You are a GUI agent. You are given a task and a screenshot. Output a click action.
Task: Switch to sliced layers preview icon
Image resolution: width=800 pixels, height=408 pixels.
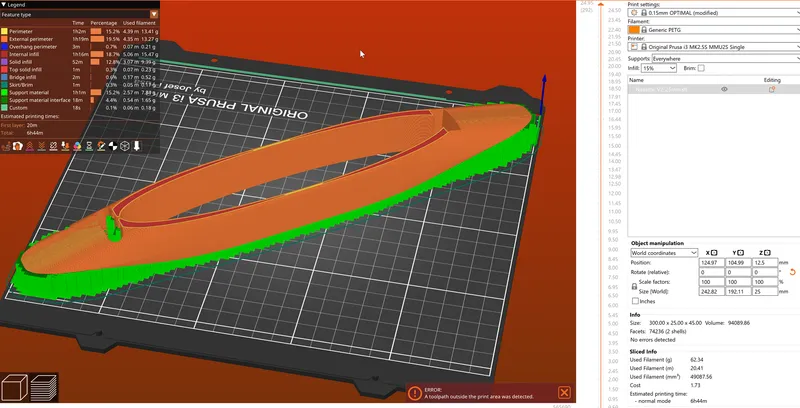click(x=44, y=387)
